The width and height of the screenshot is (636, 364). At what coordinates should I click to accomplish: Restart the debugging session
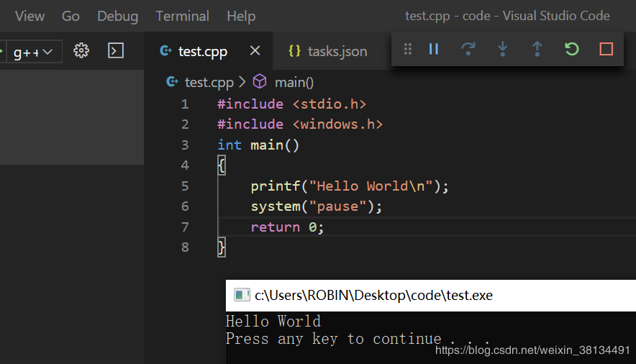(572, 49)
